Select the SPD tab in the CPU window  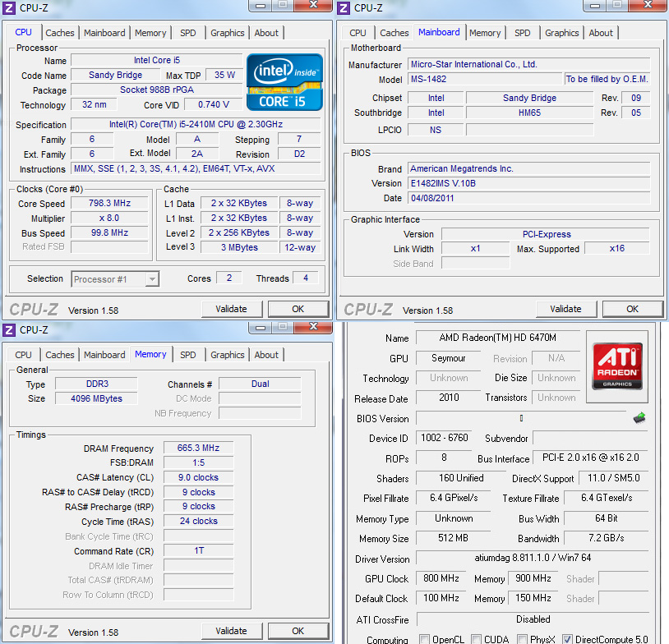187,33
